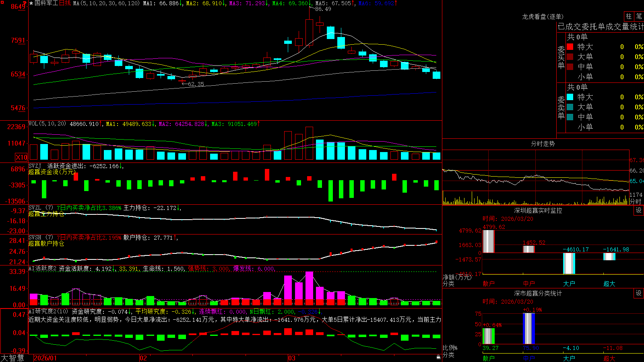
Task: Click the 活跃资金进出: -6252.166 readout
Action: (85, 166)
